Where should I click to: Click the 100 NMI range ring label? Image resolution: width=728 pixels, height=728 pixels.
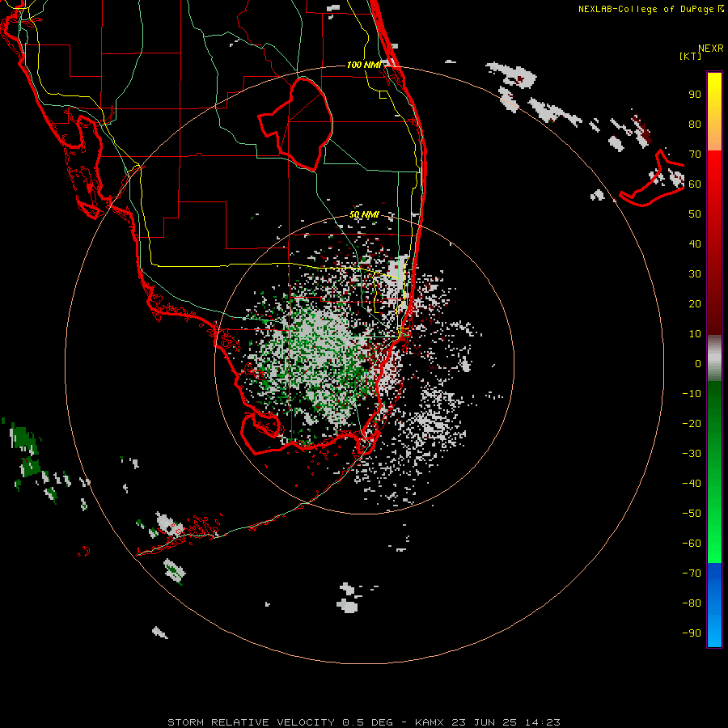click(363, 65)
